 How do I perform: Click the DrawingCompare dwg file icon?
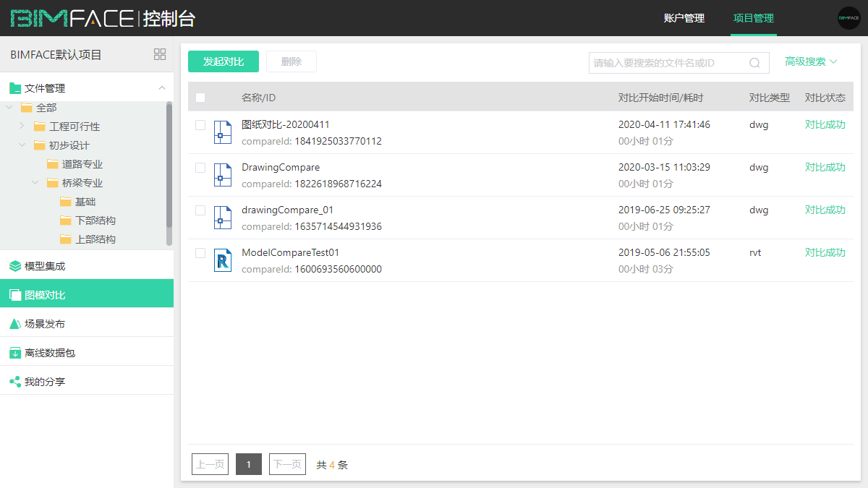coord(223,175)
